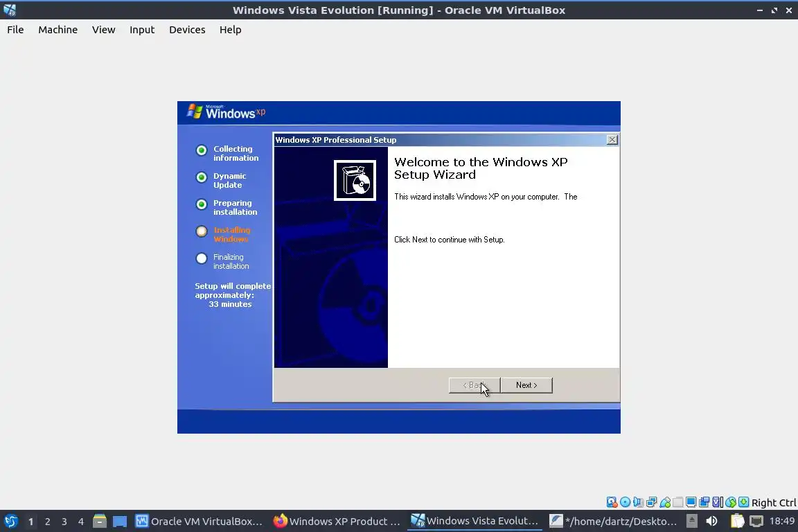Image resolution: width=798 pixels, height=532 pixels.
Task: Open the Help menu
Action: pos(231,30)
